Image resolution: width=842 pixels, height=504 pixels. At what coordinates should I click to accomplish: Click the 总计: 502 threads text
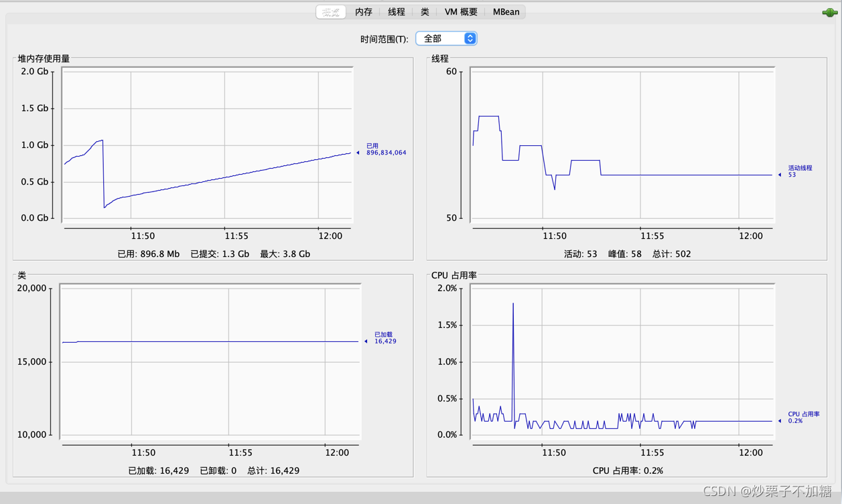click(x=672, y=254)
